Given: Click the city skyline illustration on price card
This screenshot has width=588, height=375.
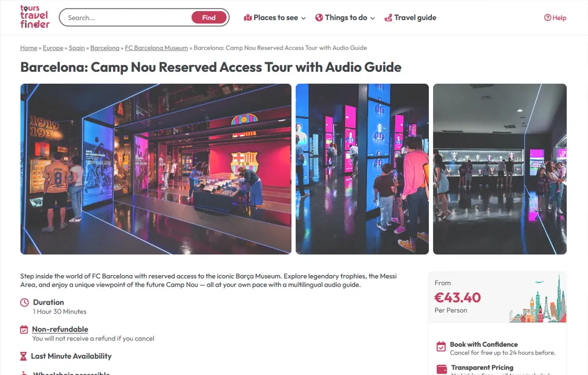Looking at the screenshot, I should (537, 298).
